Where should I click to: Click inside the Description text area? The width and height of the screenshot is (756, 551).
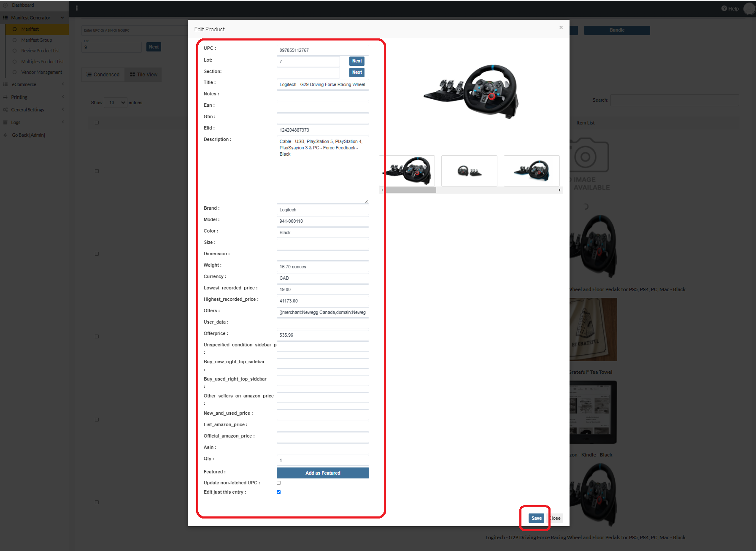[323, 170]
